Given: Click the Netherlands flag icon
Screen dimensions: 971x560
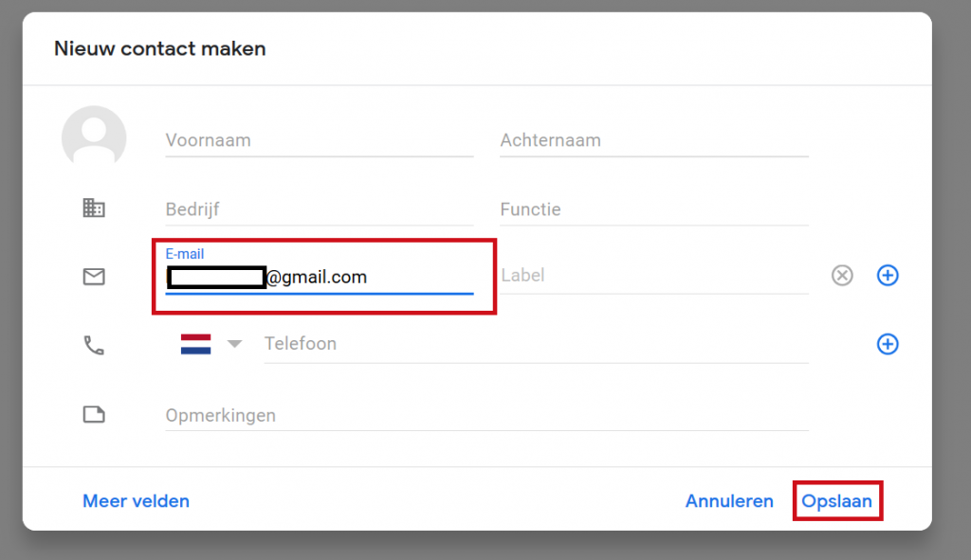Looking at the screenshot, I should tap(195, 344).
